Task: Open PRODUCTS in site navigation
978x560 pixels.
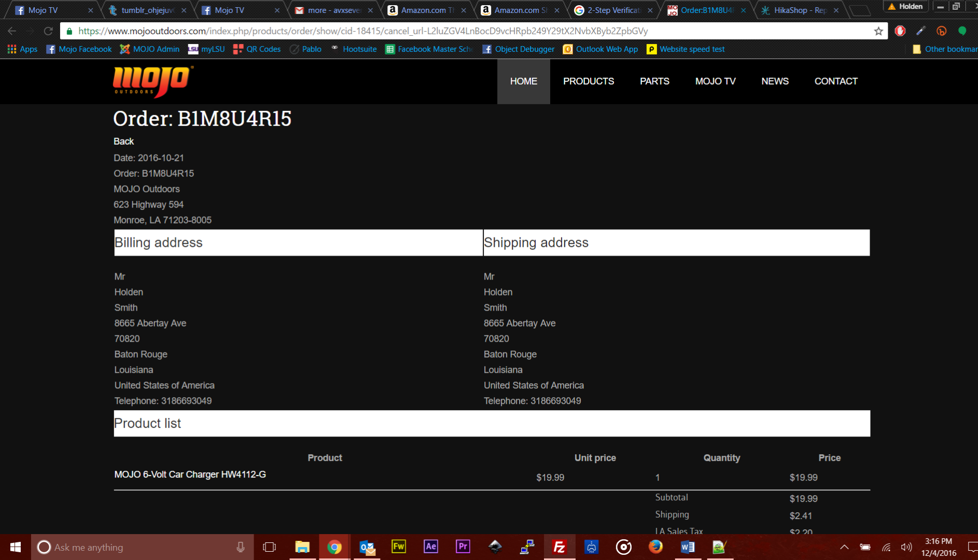Action: tap(589, 81)
